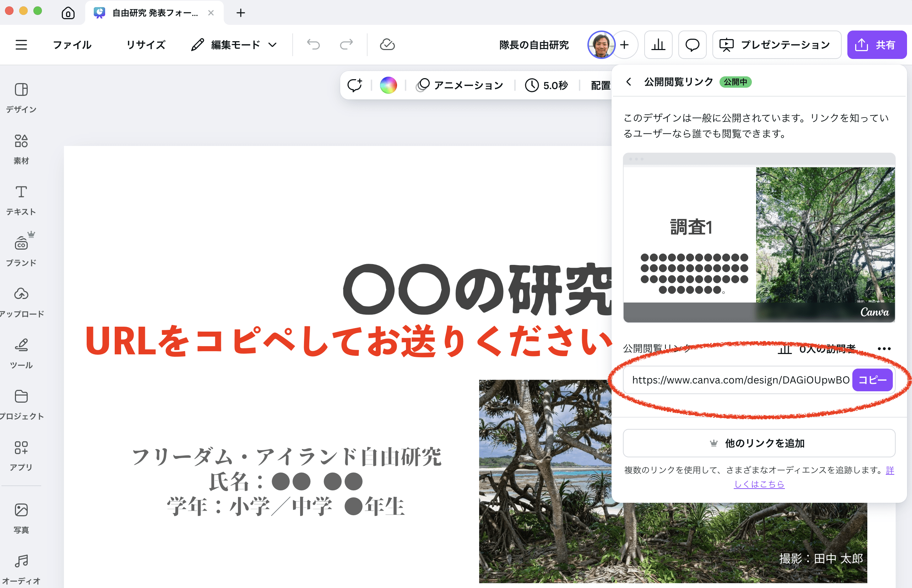Open the プロジェクト panel
Viewport: 912px width, 588px height.
(x=21, y=404)
